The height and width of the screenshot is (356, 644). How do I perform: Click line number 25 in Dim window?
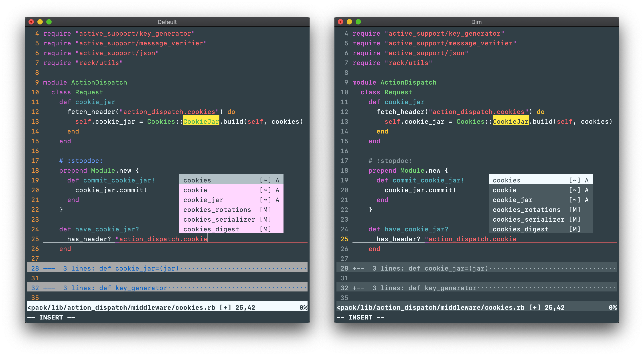tap(344, 239)
